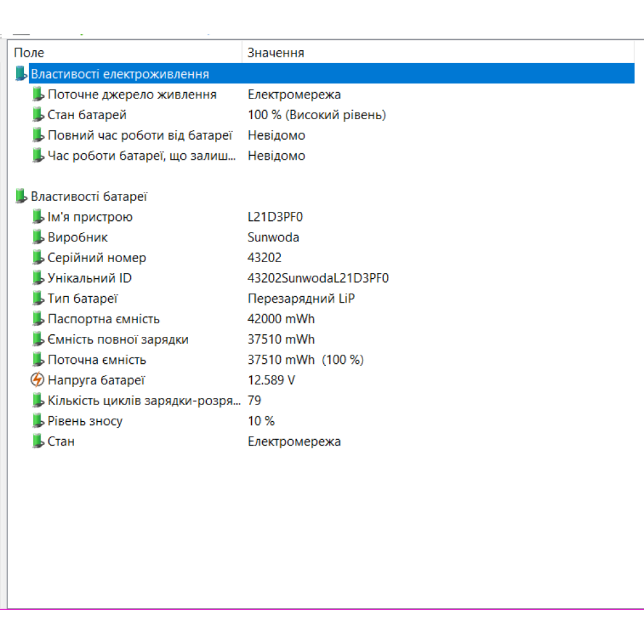
Task: Click the Значення column header
Action: (276, 53)
